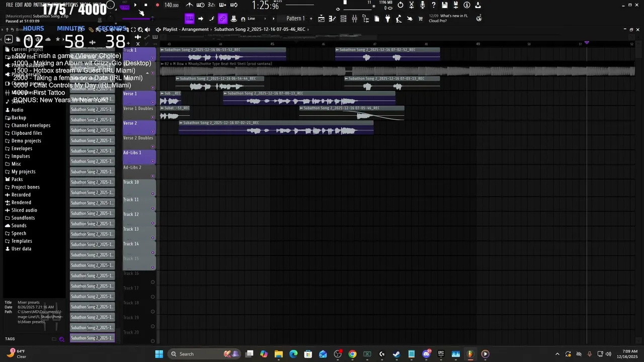Select the 07-02-21_REC clip on Verse 2
644x362 pixels.
click(x=276, y=128)
